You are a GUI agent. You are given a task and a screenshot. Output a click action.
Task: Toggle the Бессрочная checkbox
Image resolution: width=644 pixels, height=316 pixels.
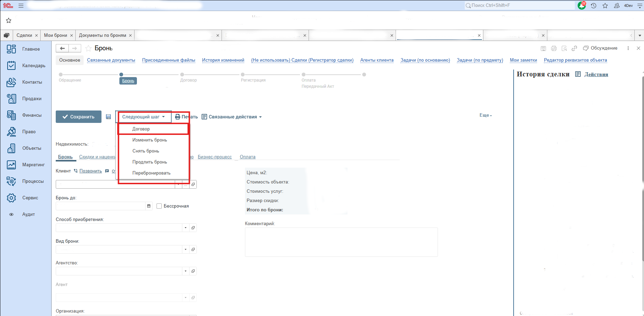point(159,206)
